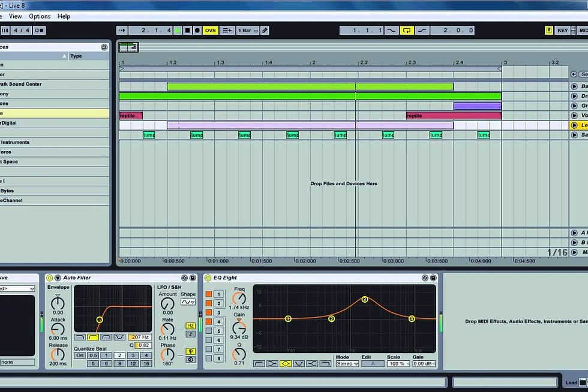Toggle EQ Eight device activator
588x392 pixels.
[x=208, y=278]
